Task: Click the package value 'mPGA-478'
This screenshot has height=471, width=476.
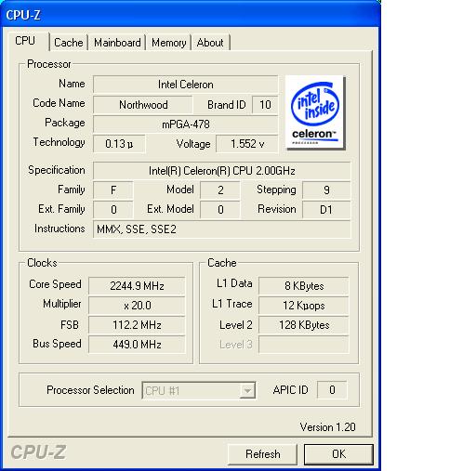Action: 185,124
